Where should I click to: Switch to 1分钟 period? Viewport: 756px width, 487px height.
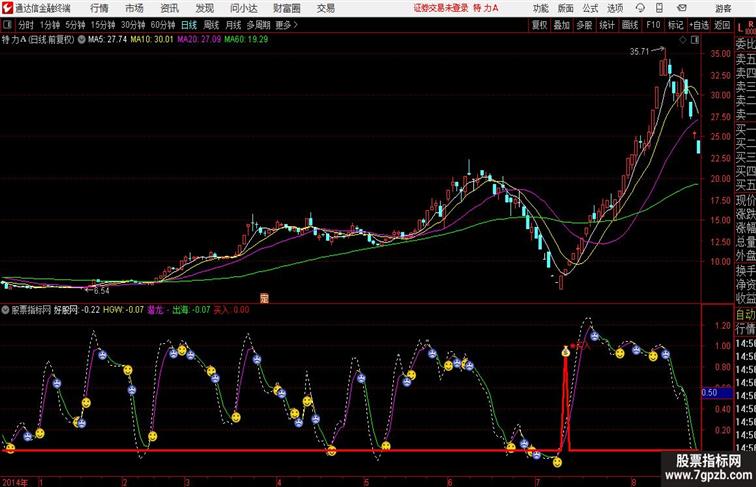[x=50, y=25]
